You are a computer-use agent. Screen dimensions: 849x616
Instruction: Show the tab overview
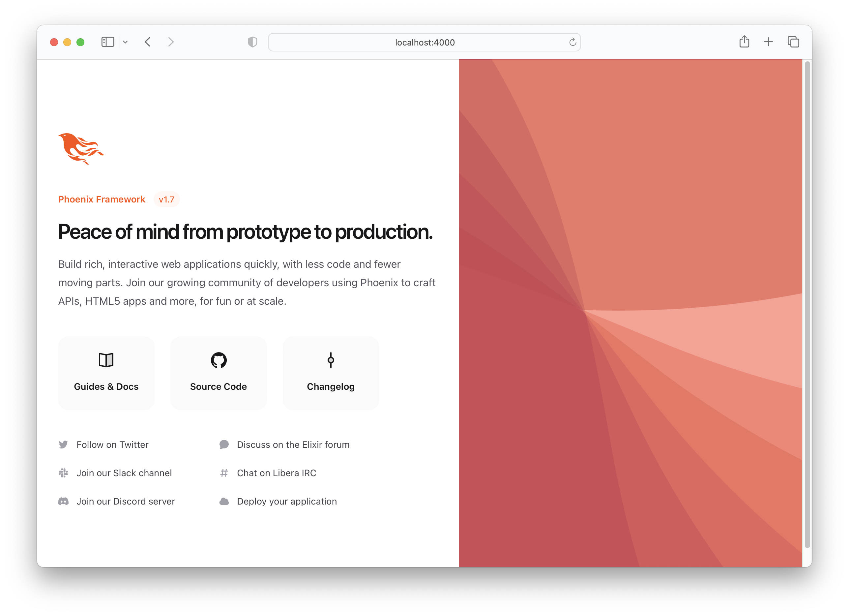793,42
